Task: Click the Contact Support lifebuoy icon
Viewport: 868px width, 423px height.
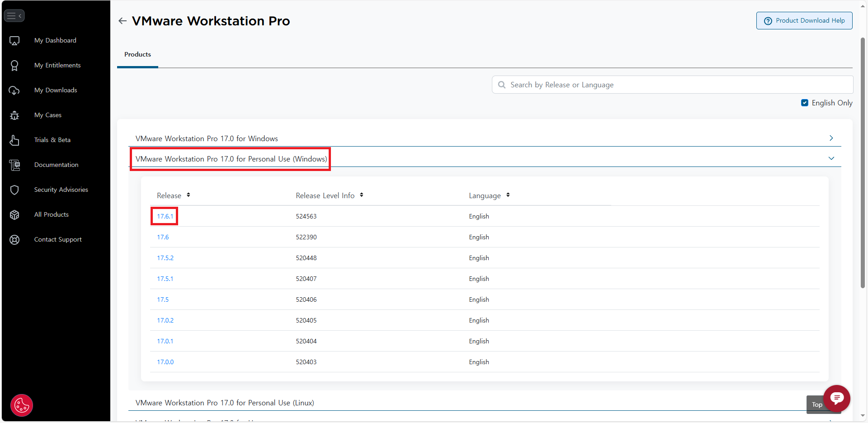Action: [x=14, y=240]
